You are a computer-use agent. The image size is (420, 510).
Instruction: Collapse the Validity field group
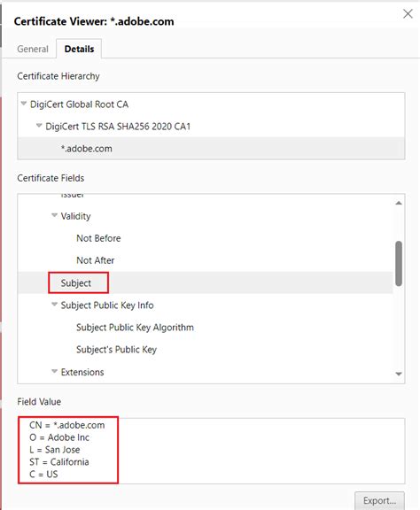coord(55,215)
